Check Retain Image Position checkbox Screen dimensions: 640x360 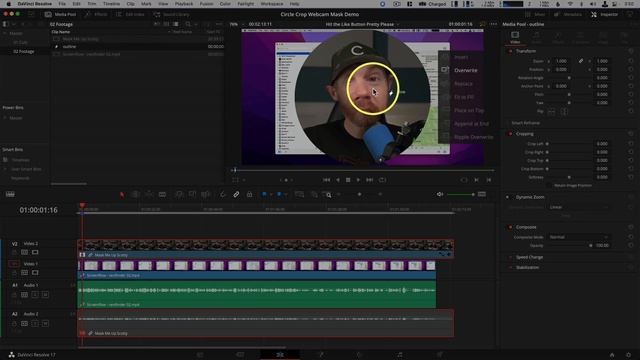[549, 186]
